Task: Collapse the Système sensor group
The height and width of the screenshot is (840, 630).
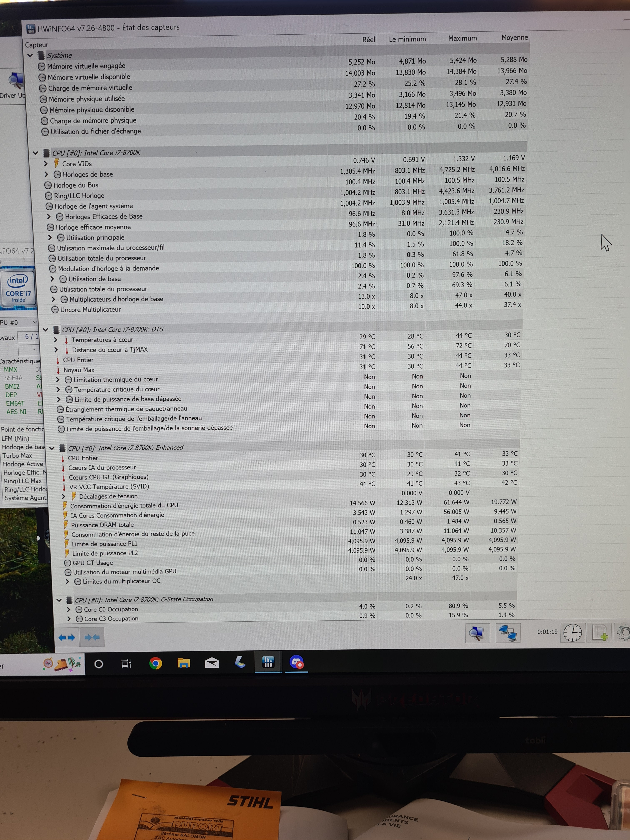Action: [30, 55]
